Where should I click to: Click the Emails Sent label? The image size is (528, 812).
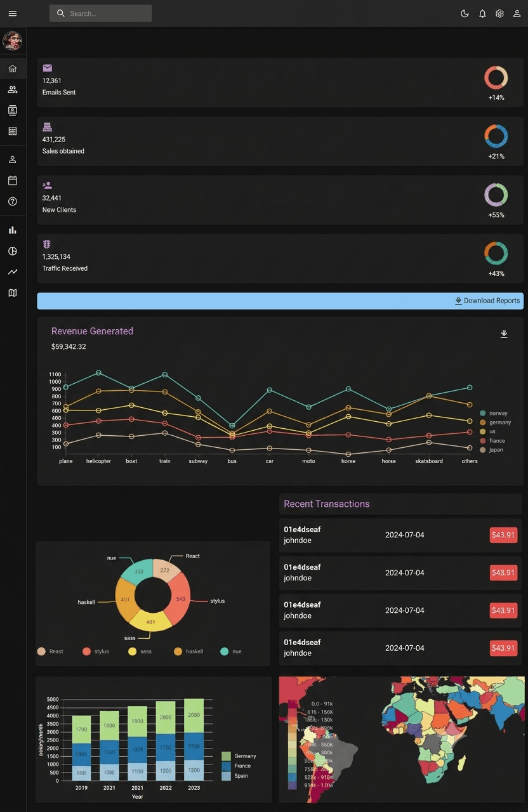[x=59, y=93]
